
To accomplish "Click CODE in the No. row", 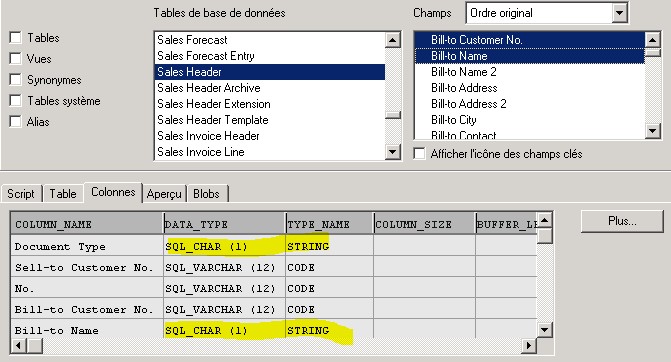I will [330, 288].
